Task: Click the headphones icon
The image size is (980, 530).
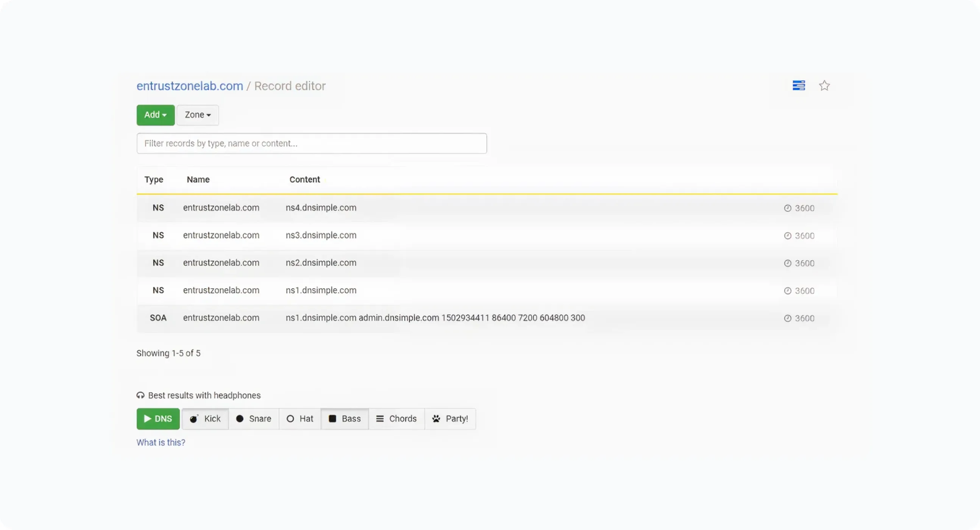Action: pos(140,395)
